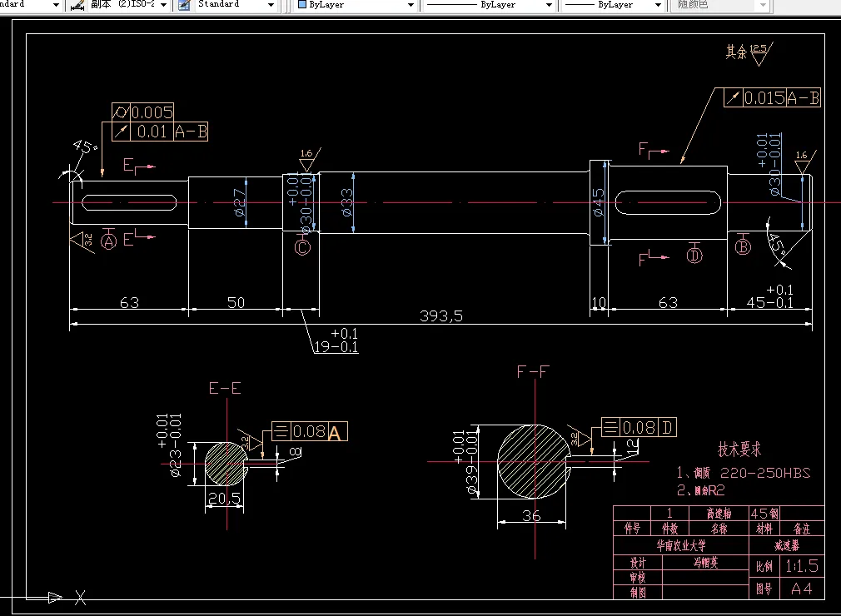
Task: Select the datum B circle symbol
Action: tap(743, 246)
